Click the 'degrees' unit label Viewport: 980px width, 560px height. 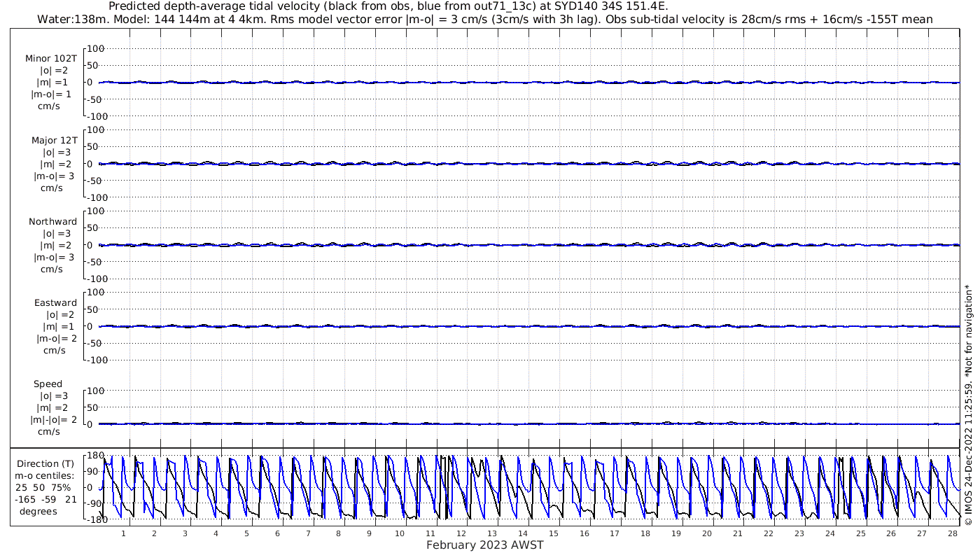click(38, 511)
